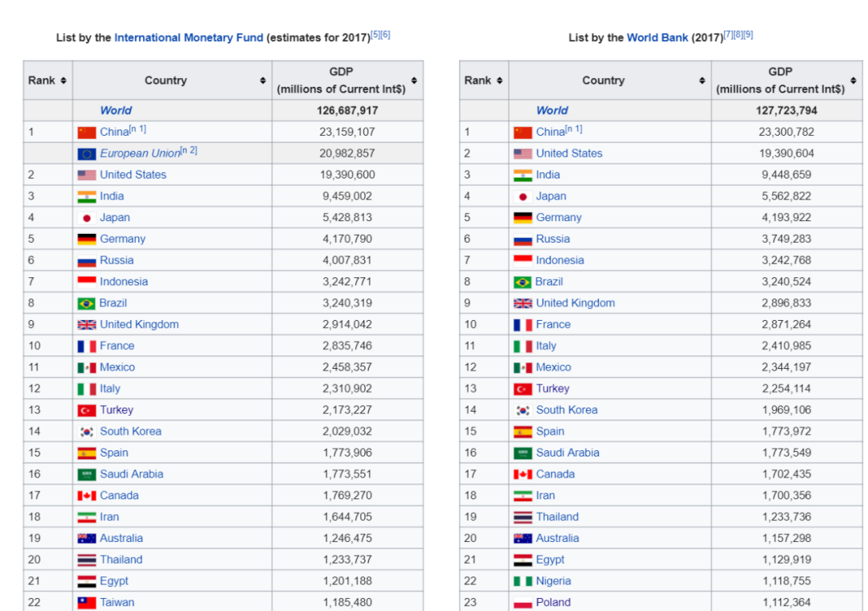
Task: Click South Korea flag in IMF table
Action: (x=86, y=432)
